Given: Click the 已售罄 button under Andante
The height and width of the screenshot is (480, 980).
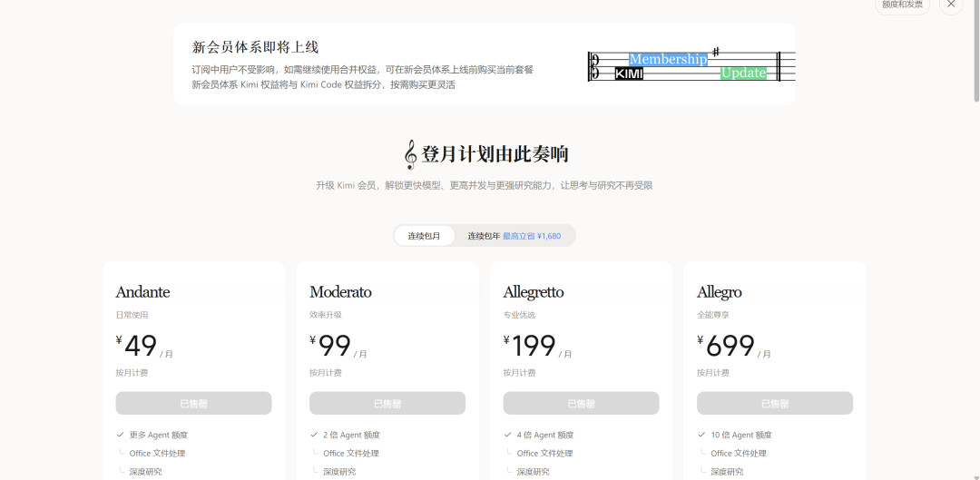Looking at the screenshot, I should click(194, 403).
